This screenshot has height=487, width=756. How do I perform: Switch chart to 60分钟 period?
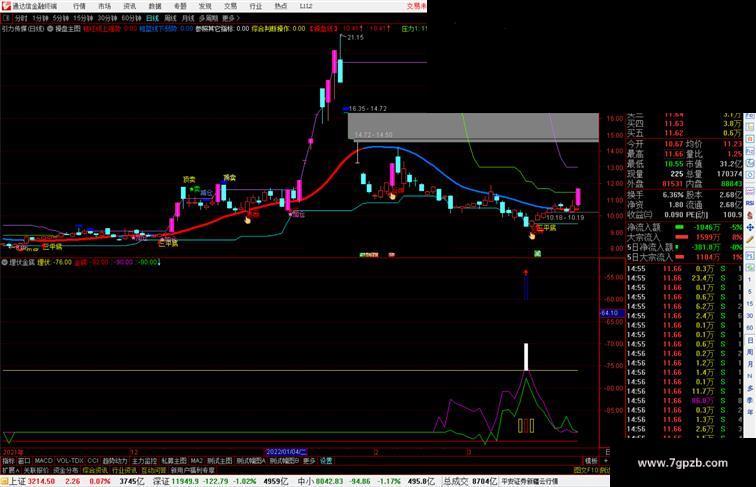click(x=131, y=18)
